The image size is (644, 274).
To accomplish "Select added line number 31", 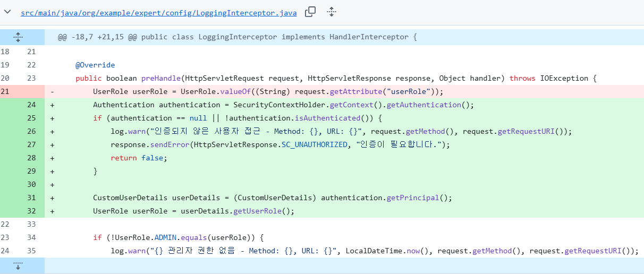I will coord(31,198).
